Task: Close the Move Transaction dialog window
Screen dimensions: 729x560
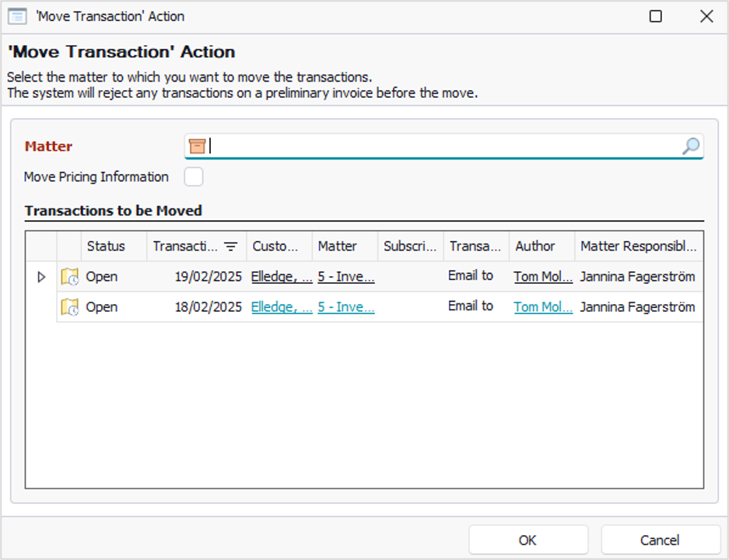Action: pyautogui.click(x=706, y=16)
